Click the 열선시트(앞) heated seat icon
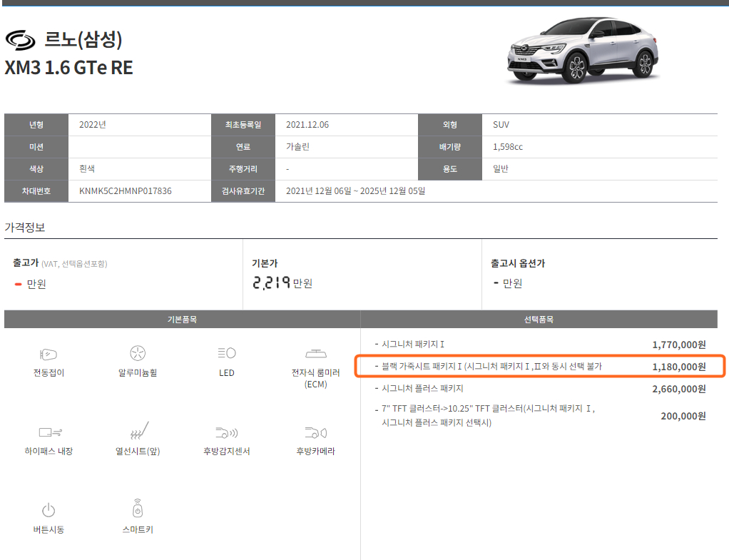This screenshot has width=729, height=560. (x=139, y=431)
